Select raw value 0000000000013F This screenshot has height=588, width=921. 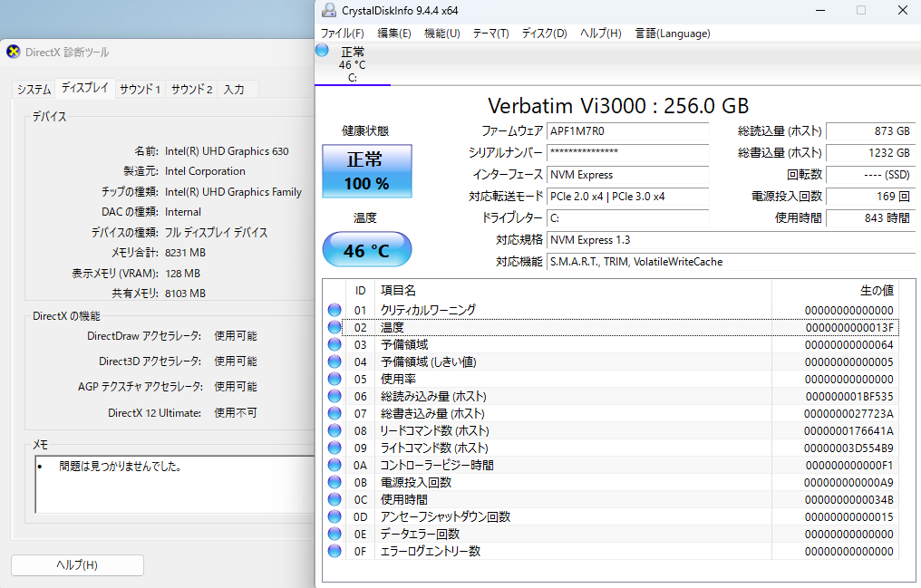coord(849,327)
